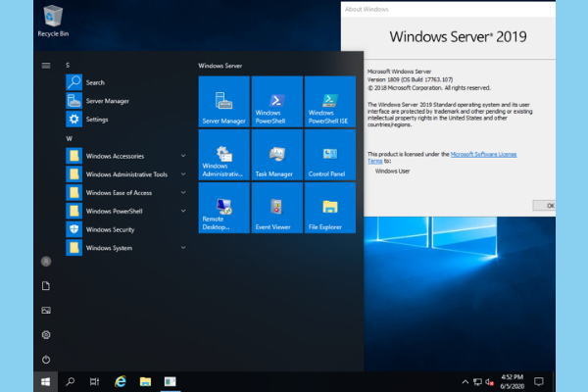The height and width of the screenshot is (392, 588).
Task: Click the 'Version 1809 (OS Build 17763.107)' text
Action: (410, 79)
